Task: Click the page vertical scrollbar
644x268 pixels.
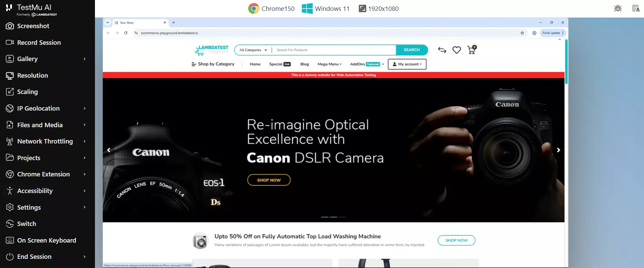Action: click(566, 62)
